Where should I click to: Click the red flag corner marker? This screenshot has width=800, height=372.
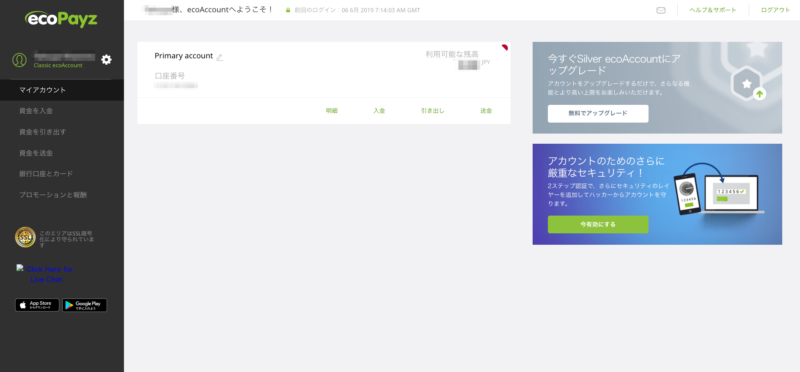505,47
